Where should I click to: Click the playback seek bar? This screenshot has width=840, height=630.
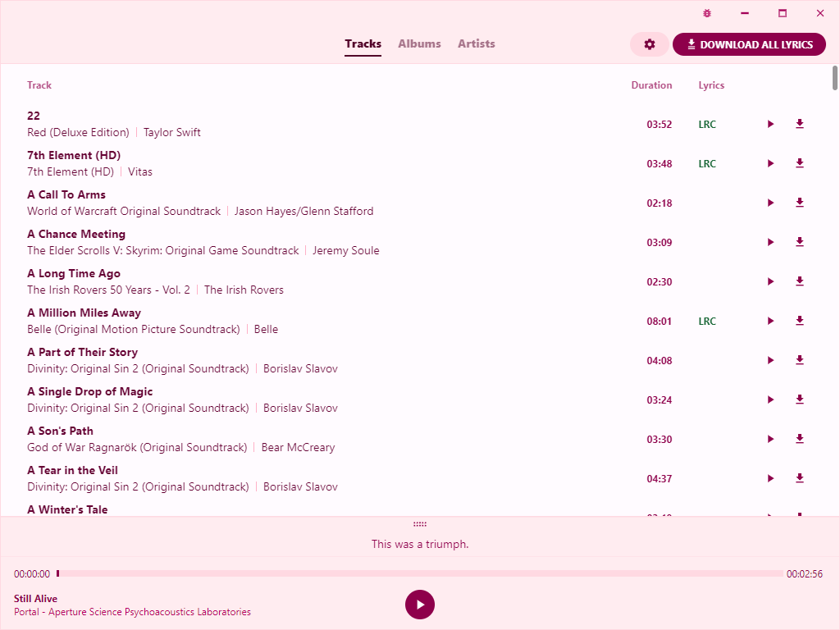pos(420,573)
